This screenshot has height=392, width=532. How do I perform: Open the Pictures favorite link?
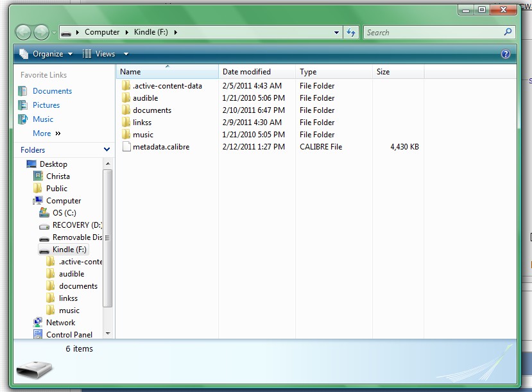click(x=46, y=105)
